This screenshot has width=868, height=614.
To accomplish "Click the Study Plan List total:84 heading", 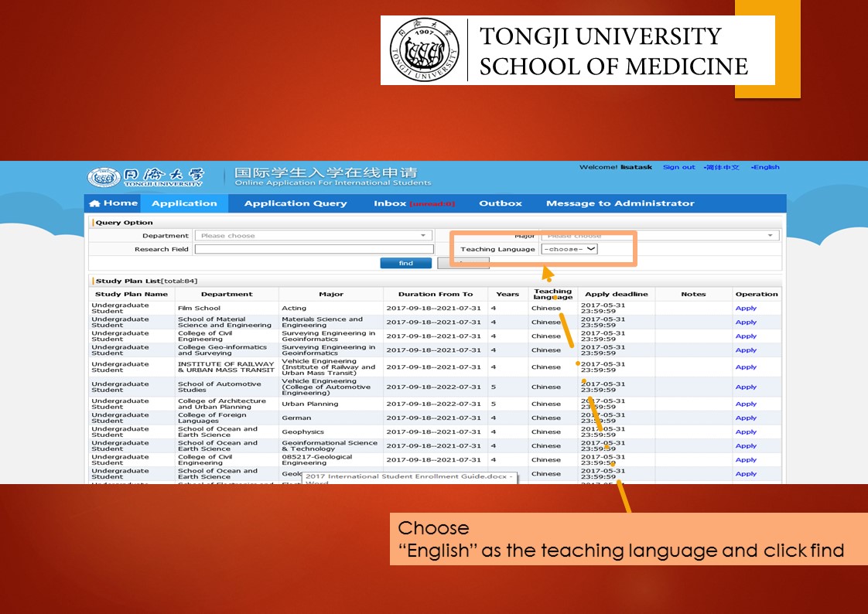I will click(x=146, y=281).
